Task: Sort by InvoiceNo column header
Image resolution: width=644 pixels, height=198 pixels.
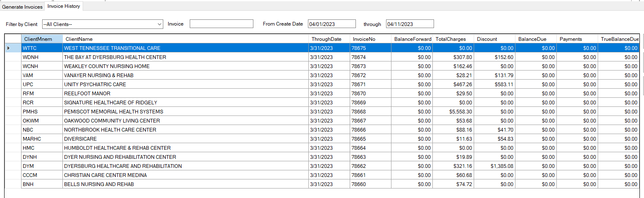Action: (370, 39)
